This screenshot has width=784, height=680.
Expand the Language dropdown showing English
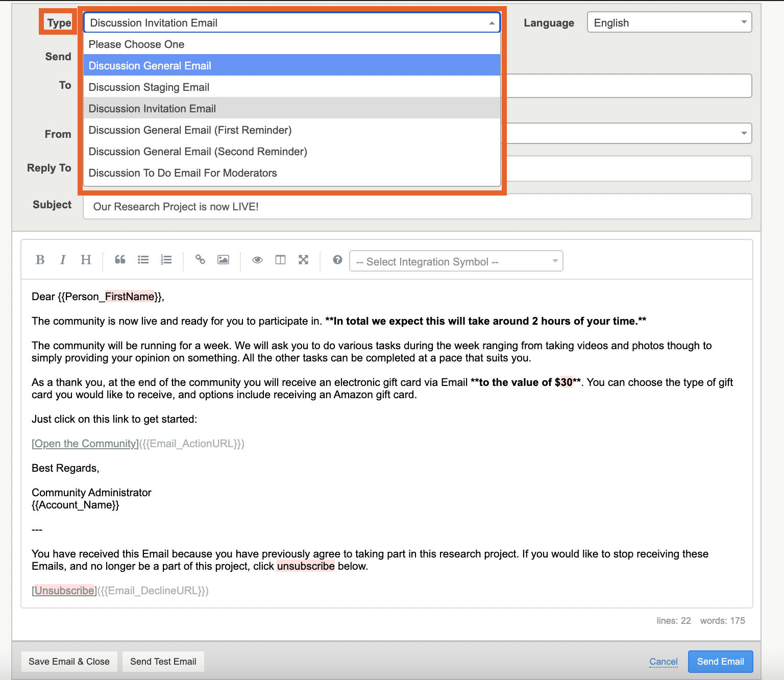(x=669, y=22)
